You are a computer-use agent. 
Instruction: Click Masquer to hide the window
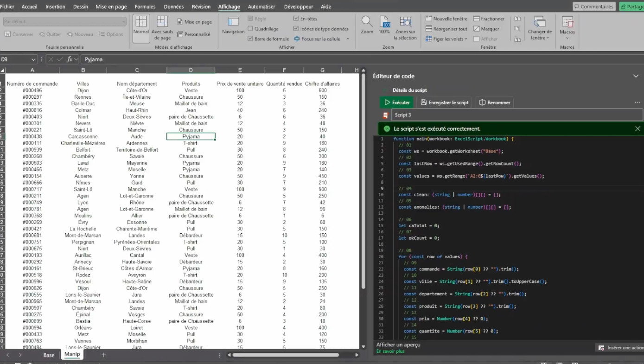486,29
